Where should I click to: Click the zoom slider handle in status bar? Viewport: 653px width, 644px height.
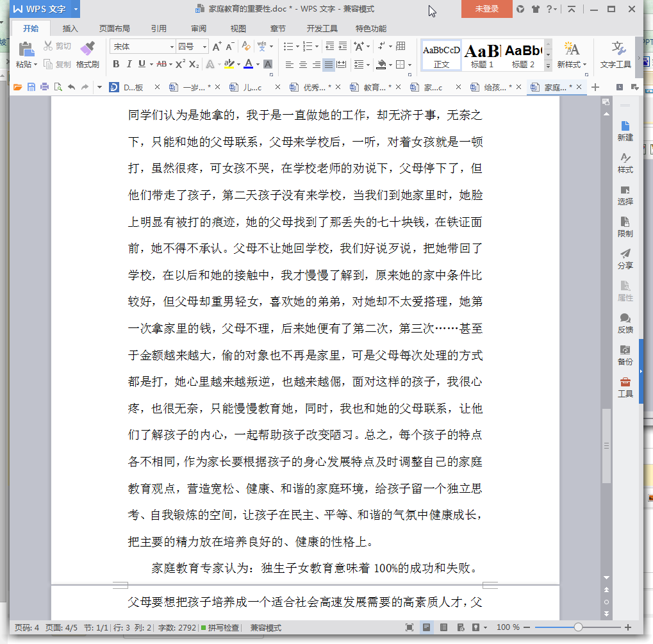click(x=578, y=627)
